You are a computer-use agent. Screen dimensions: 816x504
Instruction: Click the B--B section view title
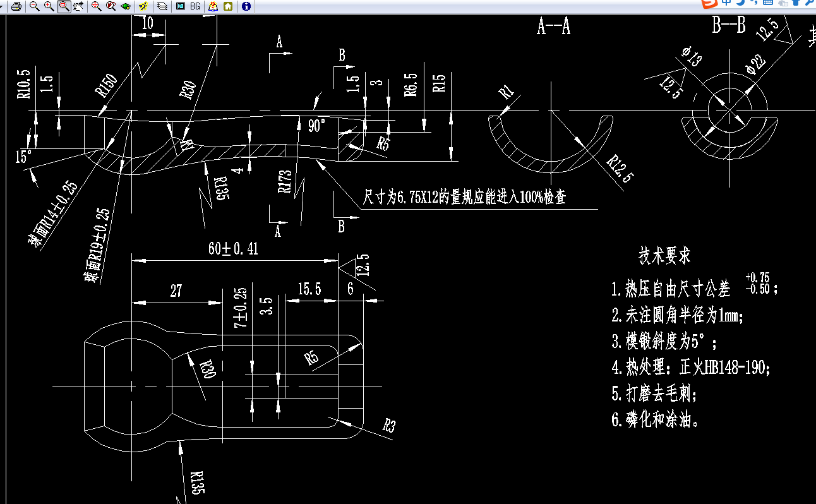(x=729, y=26)
